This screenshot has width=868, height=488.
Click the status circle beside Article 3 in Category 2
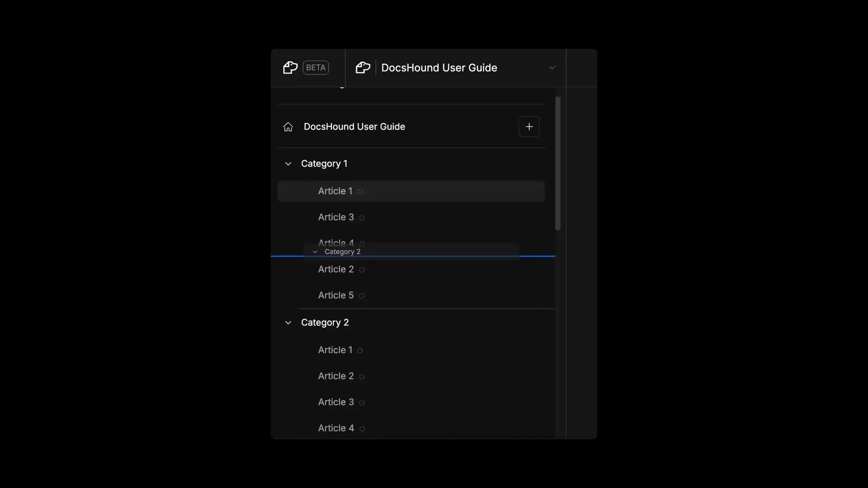point(362,403)
